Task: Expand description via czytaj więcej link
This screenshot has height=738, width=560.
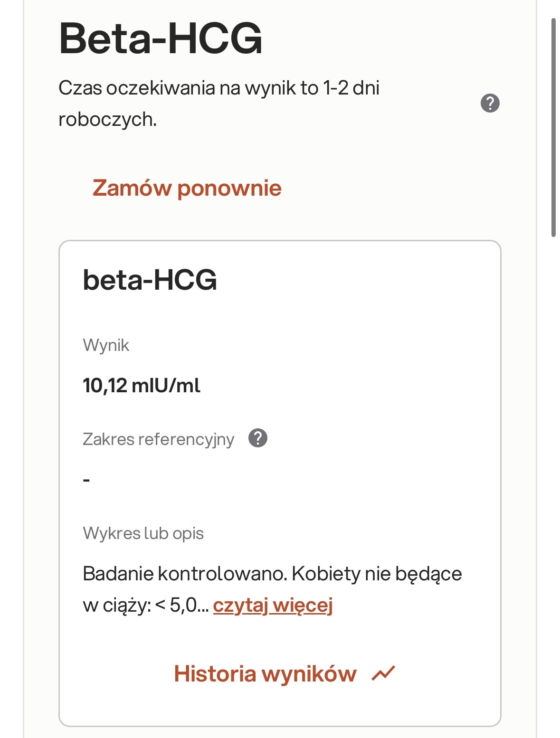Action: click(x=273, y=606)
